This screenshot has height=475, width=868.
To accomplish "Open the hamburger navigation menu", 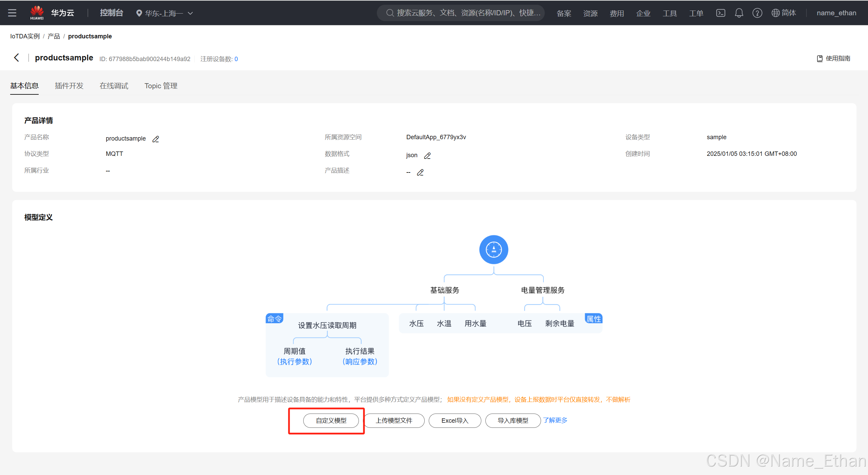I will coord(12,13).
